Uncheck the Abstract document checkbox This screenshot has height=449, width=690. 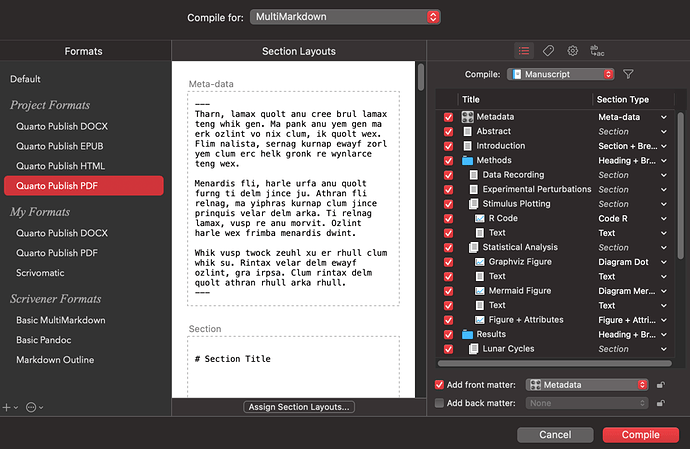(x=448, y=131)
